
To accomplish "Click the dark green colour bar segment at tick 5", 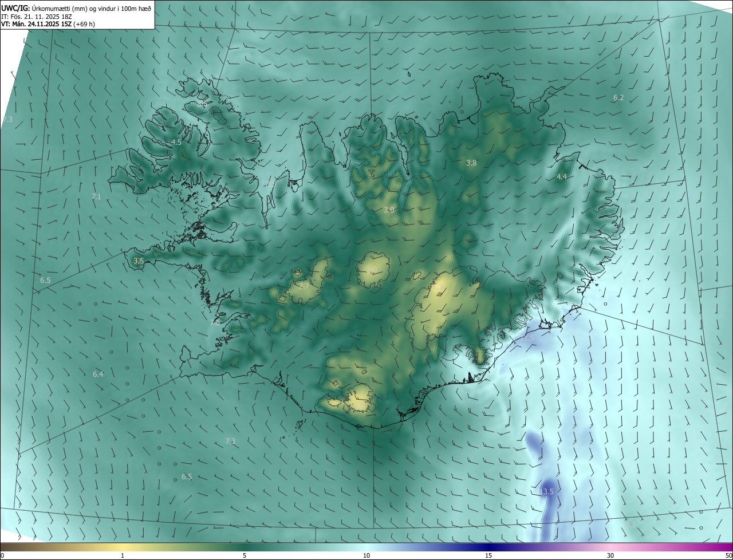I will (x=245, y=546).
